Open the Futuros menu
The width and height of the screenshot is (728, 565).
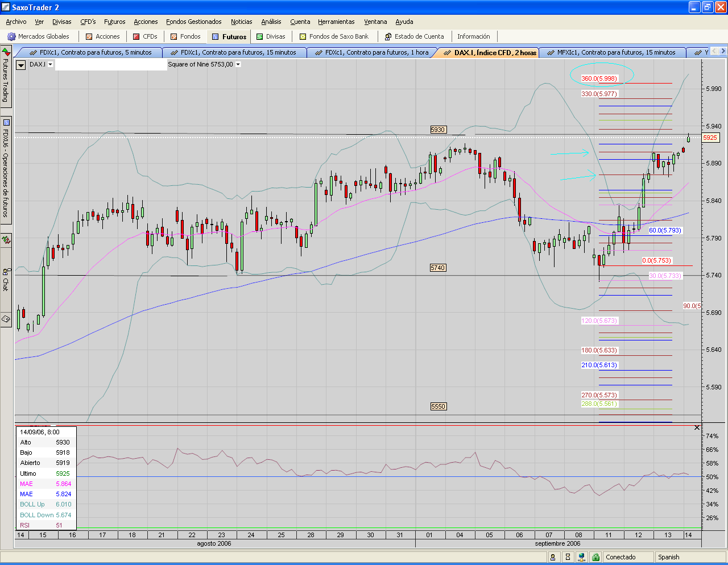point(115,22)
